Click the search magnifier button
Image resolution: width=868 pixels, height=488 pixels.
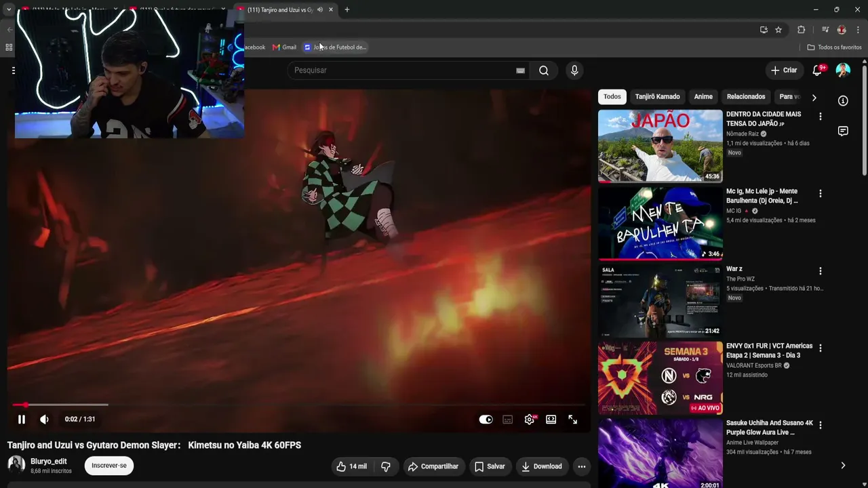544,70
